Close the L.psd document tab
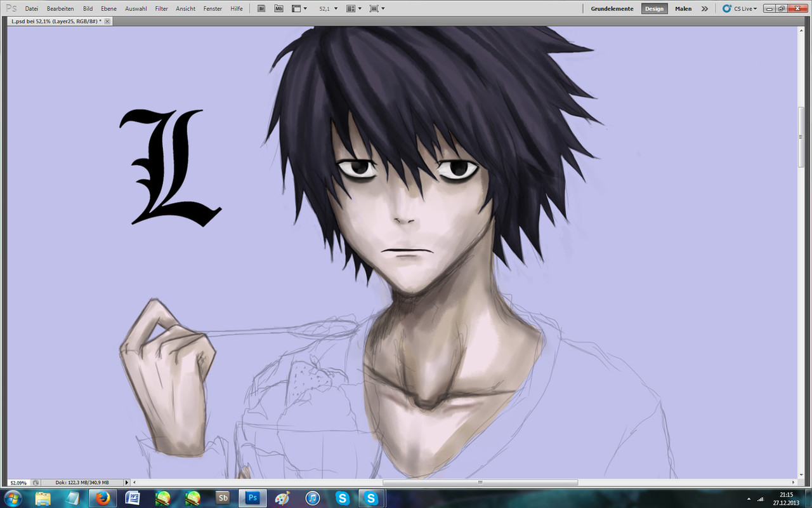812x508 pixels. point(107,22)
